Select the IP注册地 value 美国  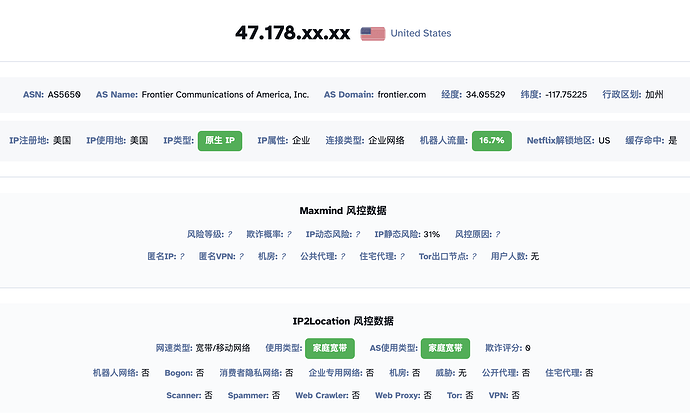pyautogui.click(x=62, y=141)
